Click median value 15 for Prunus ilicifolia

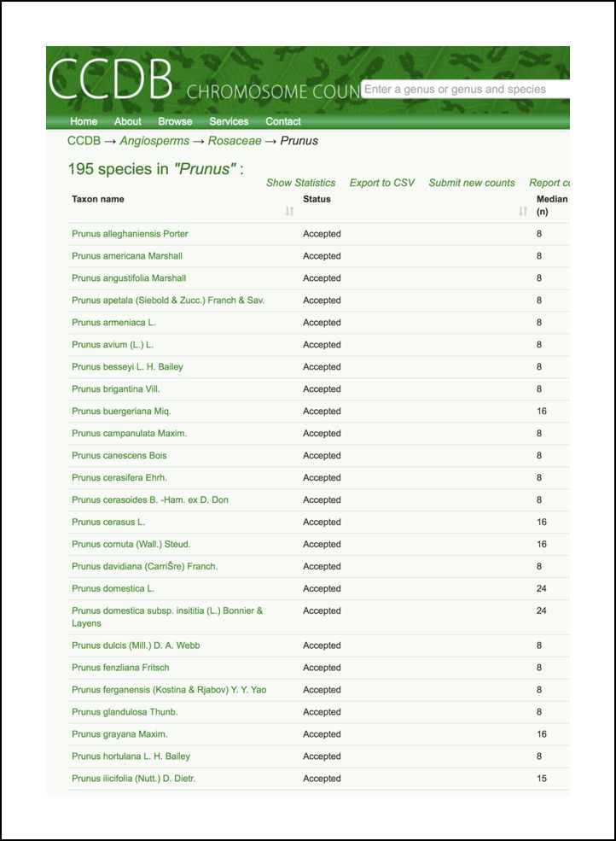click(x=542, y=779)
